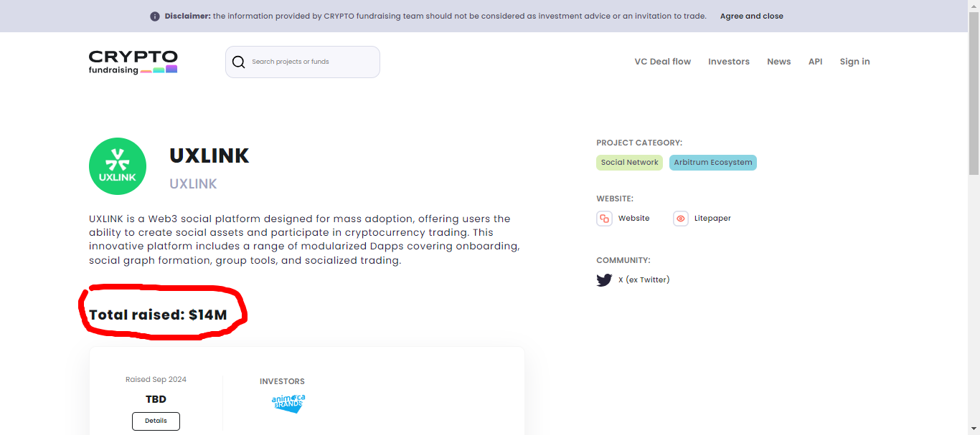980x435 pixels.
Task: Open the Animoca Brands investor logo
Action: point(288,403)
